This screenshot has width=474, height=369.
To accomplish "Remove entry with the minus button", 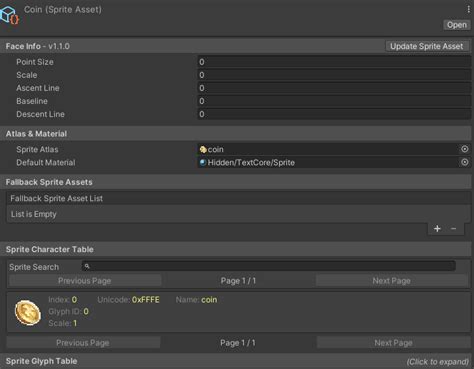I will [x=453, y=229].
